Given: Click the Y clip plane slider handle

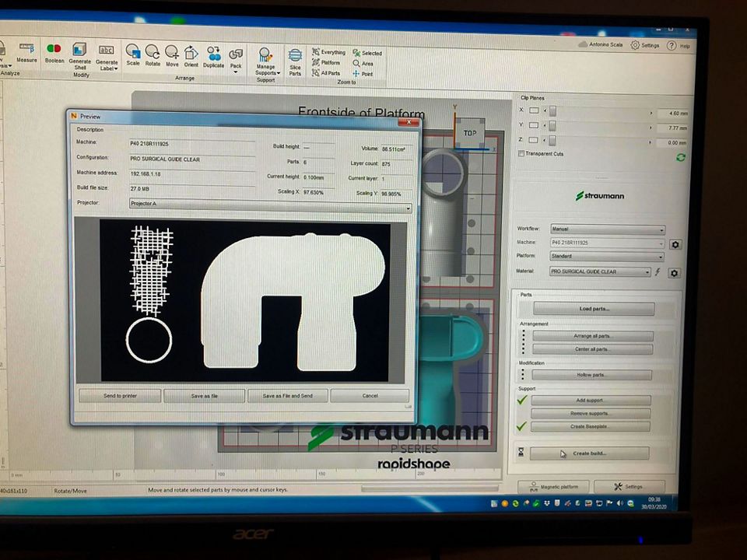Looking at the screenshot, I should [x=552, y=126].
